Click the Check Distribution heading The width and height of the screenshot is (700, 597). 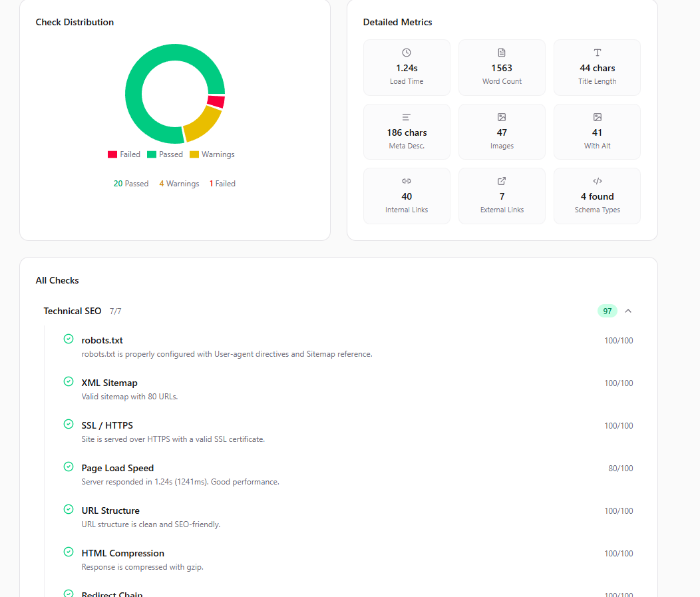(75, 22)
